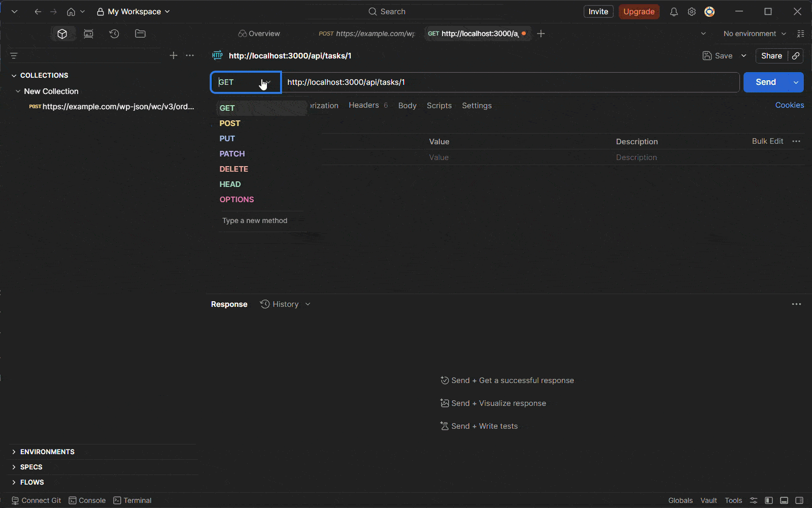Toggle bottom pane layout icon in status bar

(x=784, y=500)
